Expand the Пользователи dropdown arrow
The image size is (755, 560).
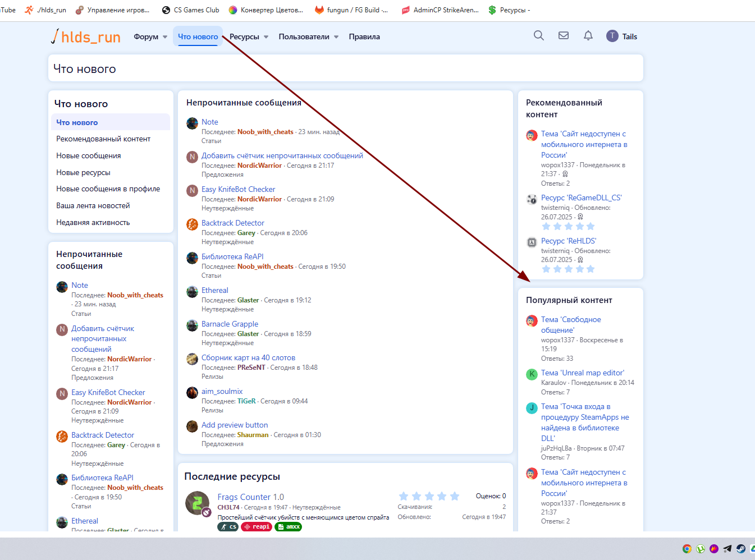336,37
